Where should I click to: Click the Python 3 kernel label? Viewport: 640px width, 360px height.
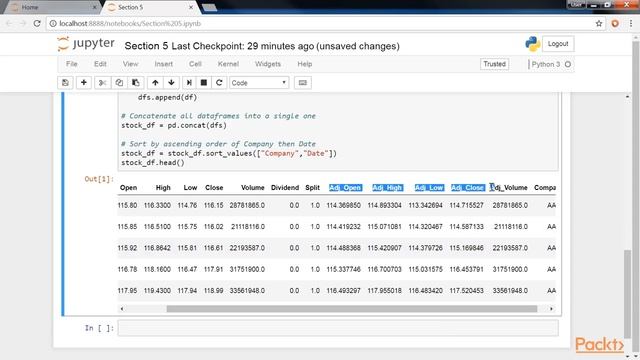[x=546, y=64]
